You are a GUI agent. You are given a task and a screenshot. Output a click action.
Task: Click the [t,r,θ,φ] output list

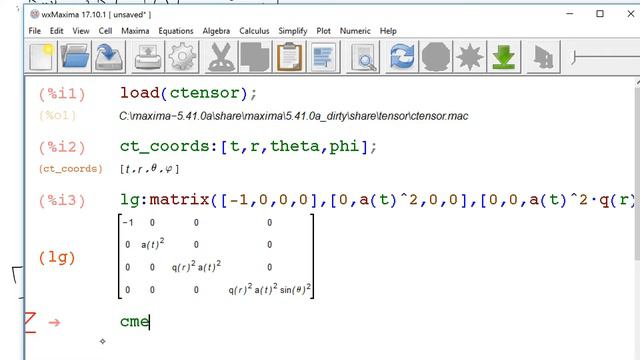[x=149, y=169]
